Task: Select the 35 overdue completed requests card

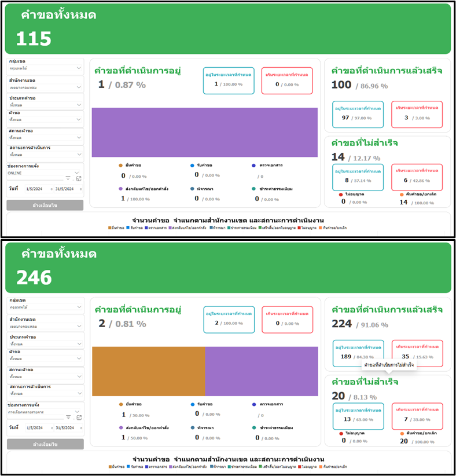Action: [x=417, y=353]
